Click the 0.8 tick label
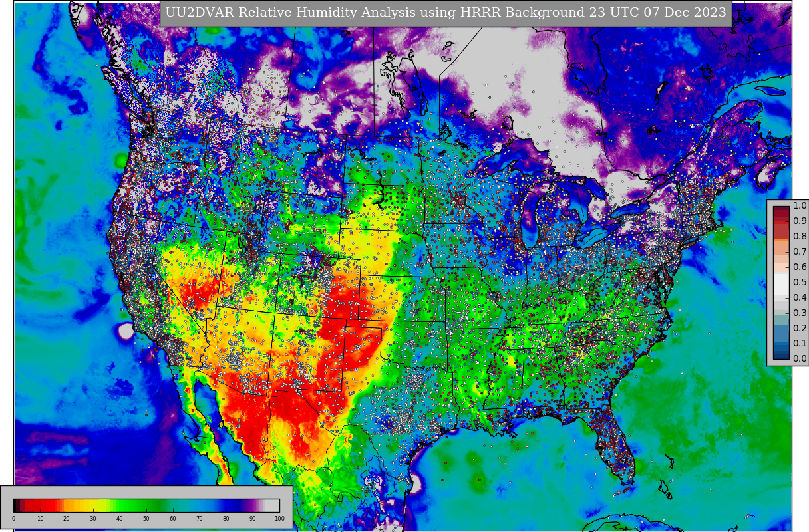This screenshot has width=809, height=532. pos(800,237)
